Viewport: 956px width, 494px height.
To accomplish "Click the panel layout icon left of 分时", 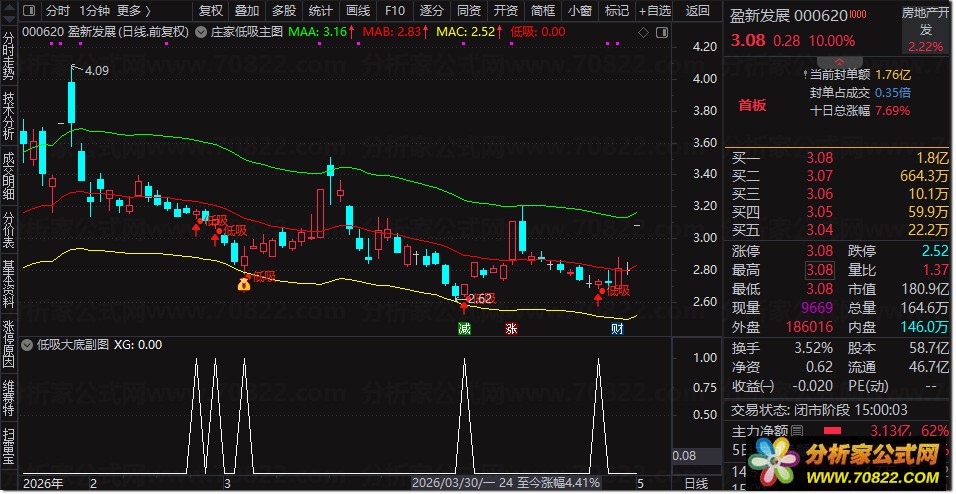I will pyautogui.click(x=30, y=10).
